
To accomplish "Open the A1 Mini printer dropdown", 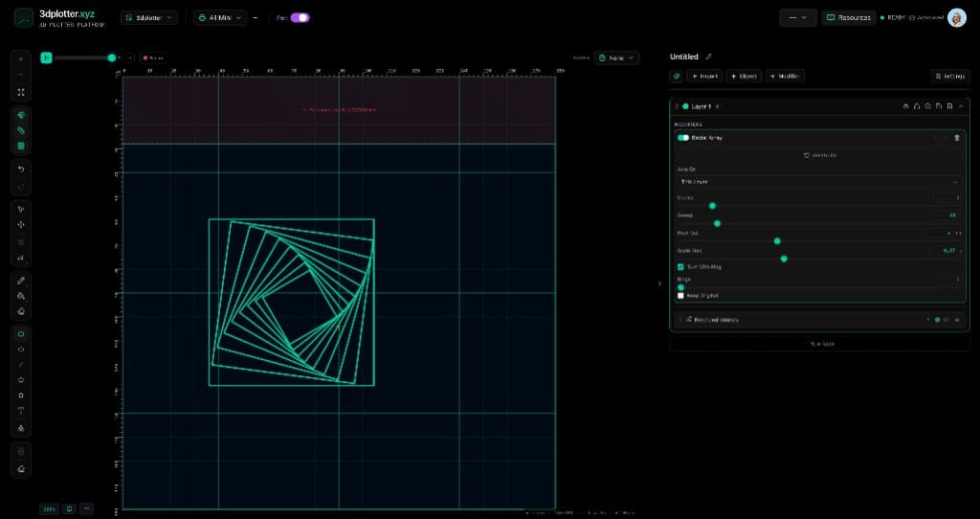I will tap(220, 17).
